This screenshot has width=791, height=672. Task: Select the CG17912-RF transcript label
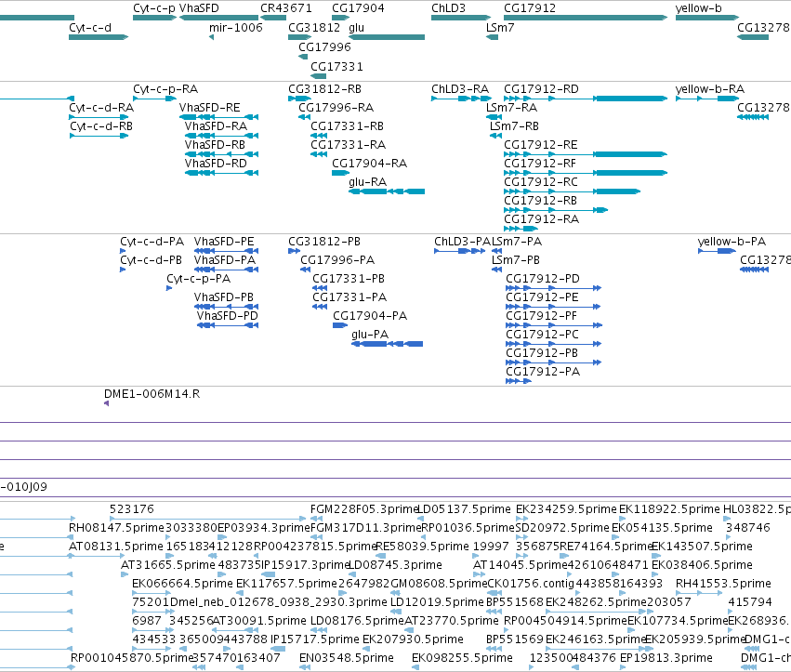point(540,164)
